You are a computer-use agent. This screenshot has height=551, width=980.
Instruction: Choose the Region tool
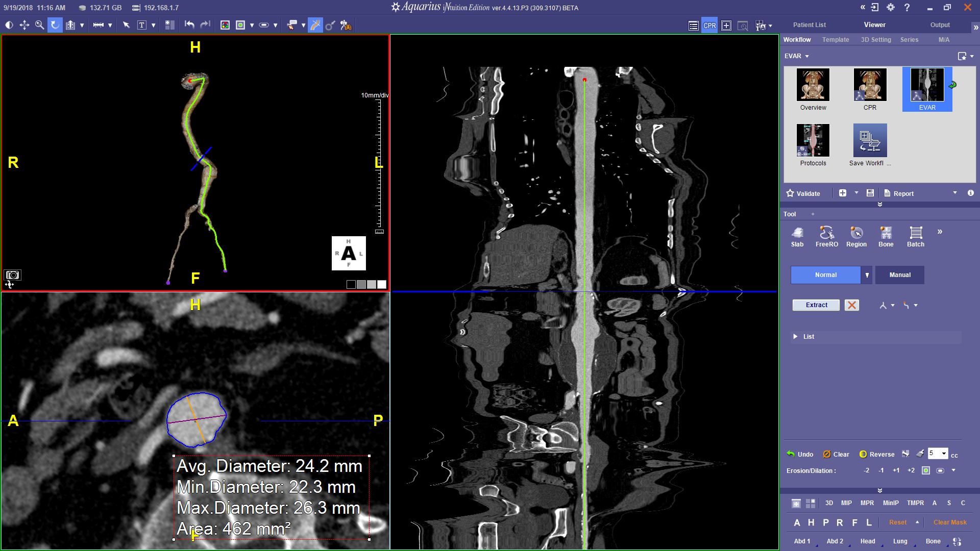click(856, 237)
